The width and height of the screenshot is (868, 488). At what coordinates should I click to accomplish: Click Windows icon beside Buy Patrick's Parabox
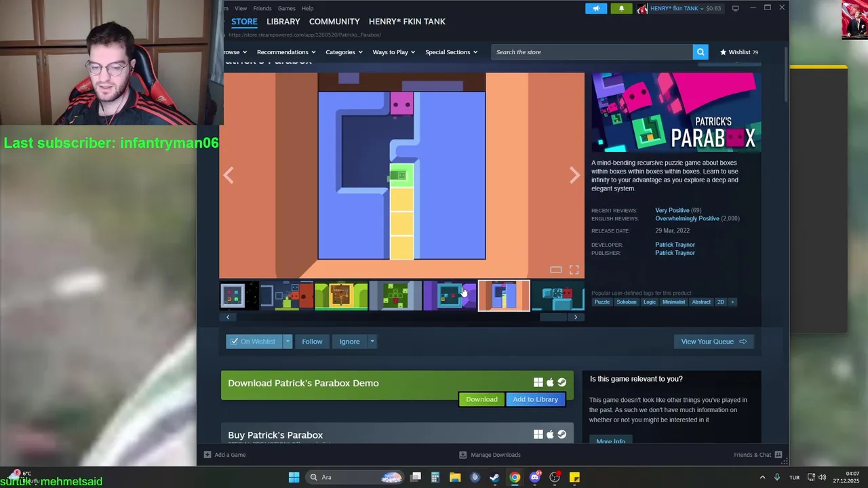[538, 434]
